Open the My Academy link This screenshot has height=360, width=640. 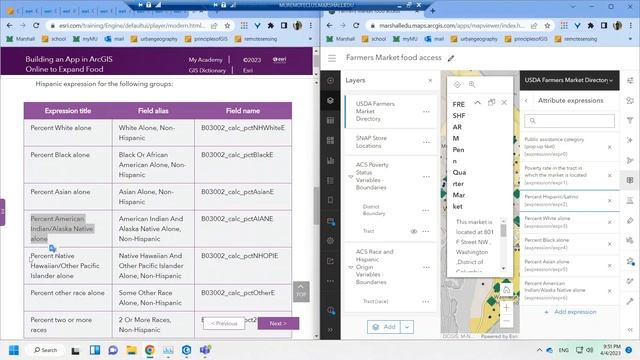205,60
